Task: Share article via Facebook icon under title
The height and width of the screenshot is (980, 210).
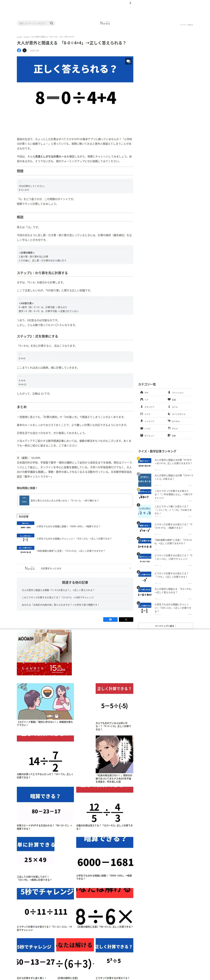Action: tap(19, 50)
